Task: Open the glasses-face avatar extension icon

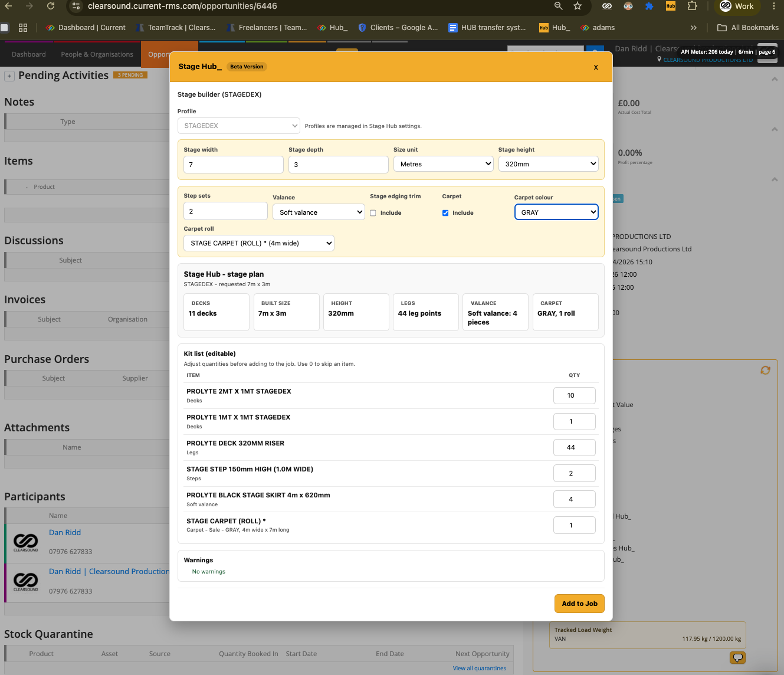Action: (628, 6)
